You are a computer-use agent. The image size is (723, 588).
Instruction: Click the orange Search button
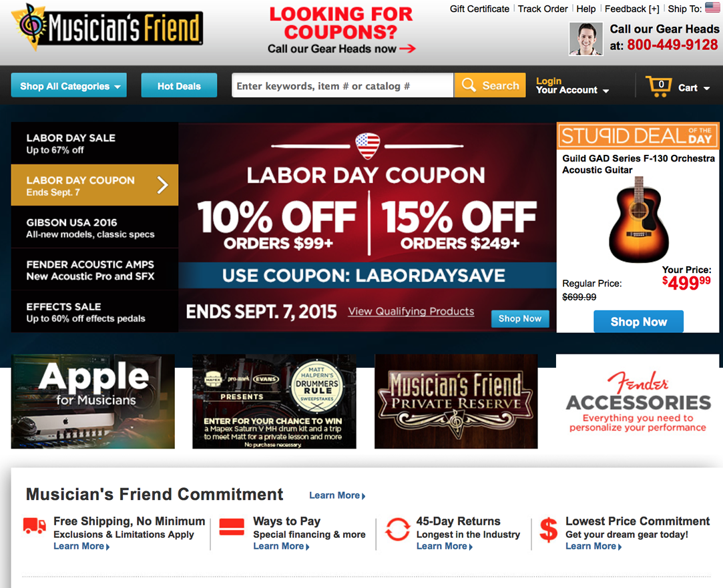coord(490,85)
